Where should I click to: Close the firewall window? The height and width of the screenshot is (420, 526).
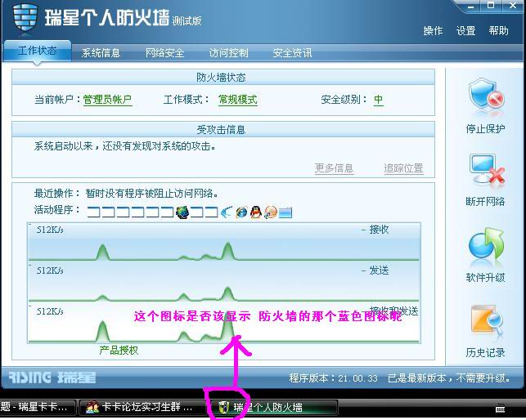tap(513, 6)
